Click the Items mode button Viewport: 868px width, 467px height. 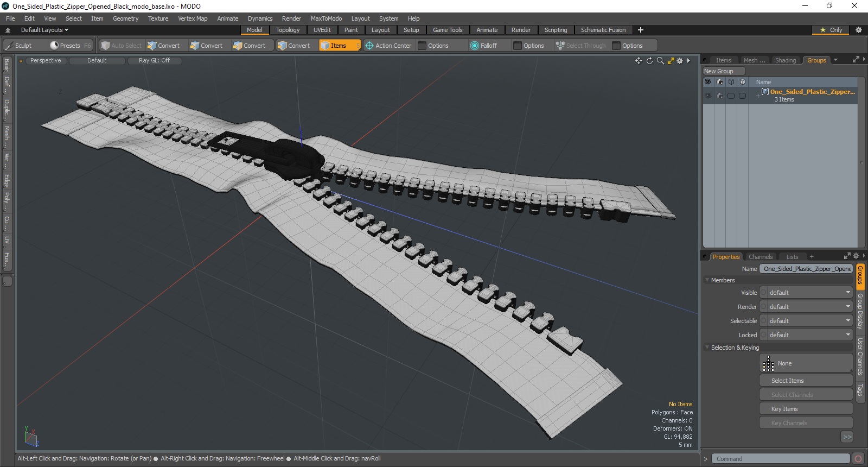tap(340, 46)
